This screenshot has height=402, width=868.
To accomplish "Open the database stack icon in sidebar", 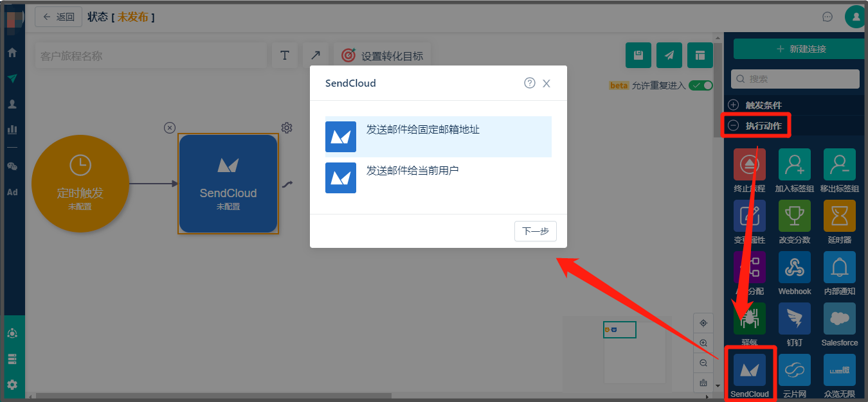I will (x=12, y=359).
